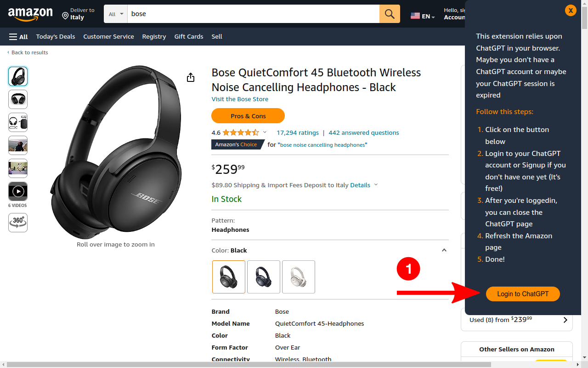
Task: Play the product videos thumbnail
Action: click(18, 191)
